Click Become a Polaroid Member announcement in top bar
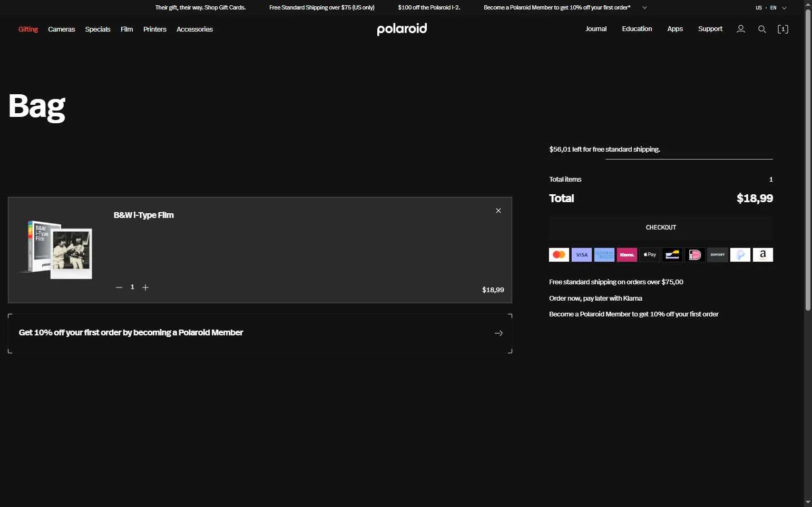The height and width of the screenshot is (507, 812). coord(557,8)
